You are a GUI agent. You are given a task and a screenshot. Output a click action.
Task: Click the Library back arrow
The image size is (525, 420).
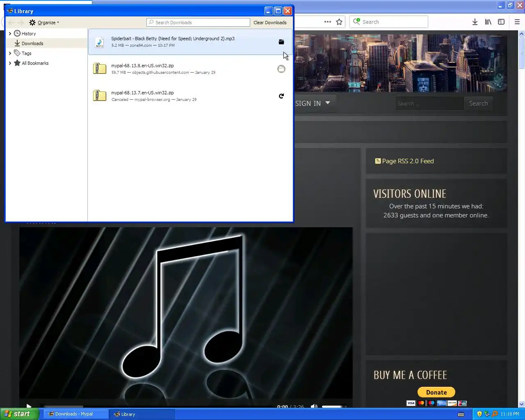point(11,23)
